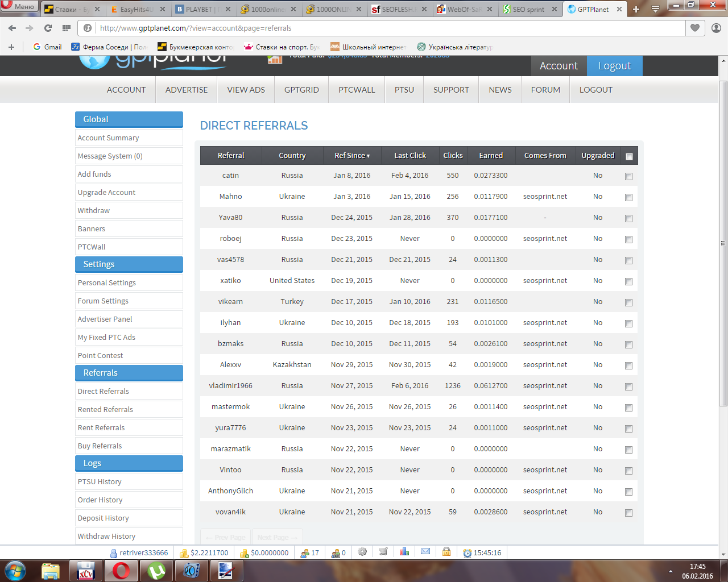
Task: Add a bookmark with the plus icon
Action: point(11,47)
